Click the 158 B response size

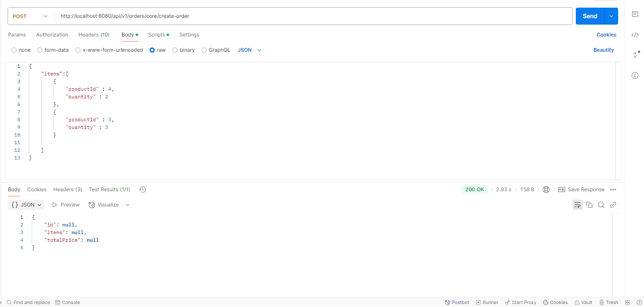point(527,190)
